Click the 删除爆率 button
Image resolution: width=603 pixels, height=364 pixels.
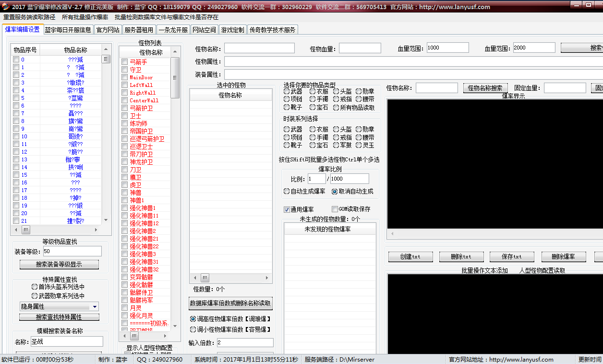(564, 257)
